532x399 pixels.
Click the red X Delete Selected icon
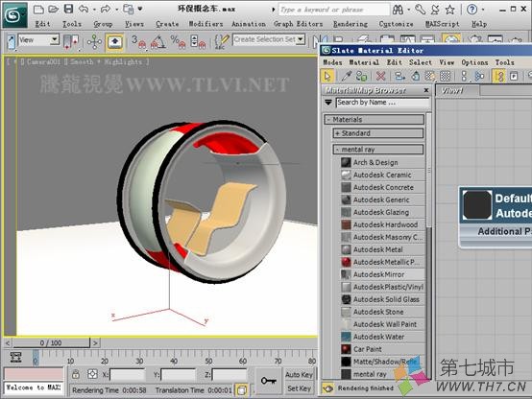click(x=380, y=77)
